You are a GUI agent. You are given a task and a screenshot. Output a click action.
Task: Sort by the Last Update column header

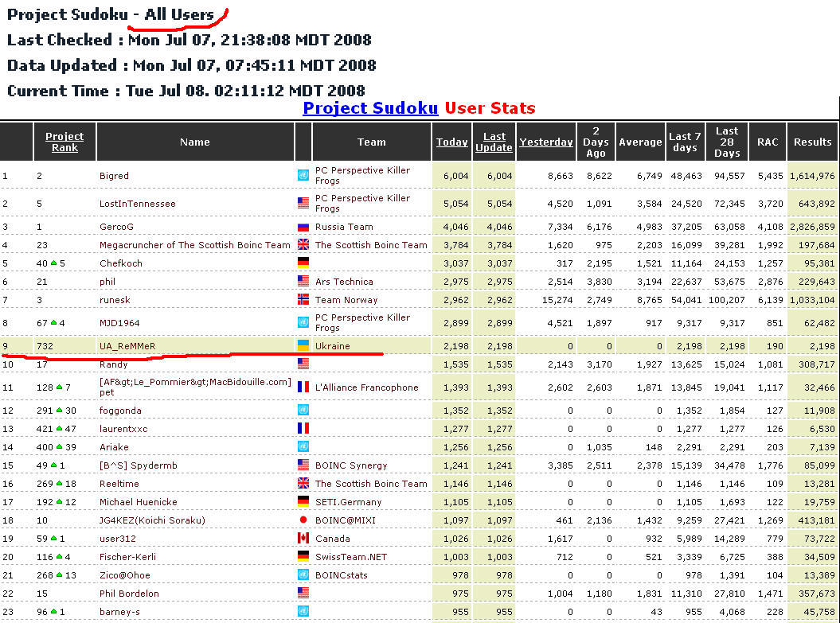(x=494, y=142)
